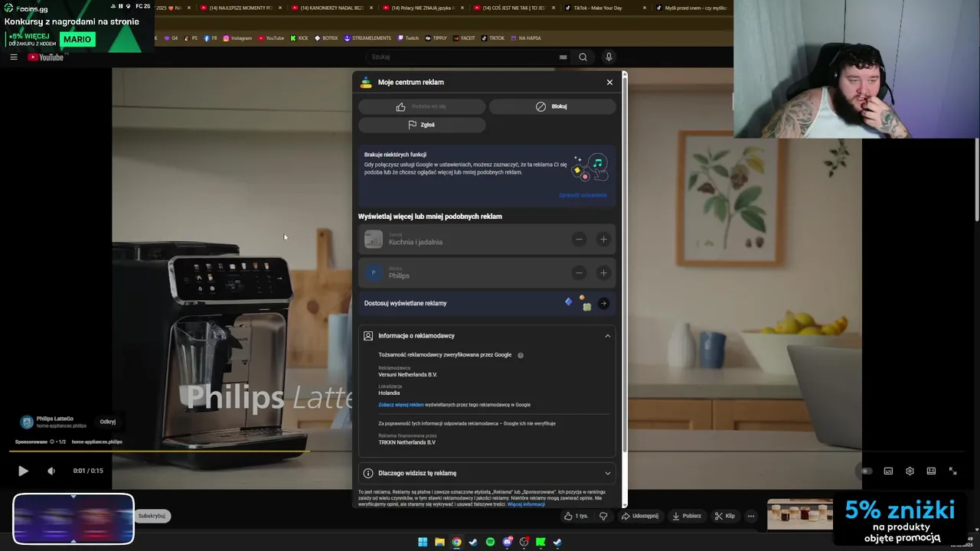Click Odkryj on the Philips LatteGo ad
The height and width of the screenshot is (551, 980).
click(108, 422)
